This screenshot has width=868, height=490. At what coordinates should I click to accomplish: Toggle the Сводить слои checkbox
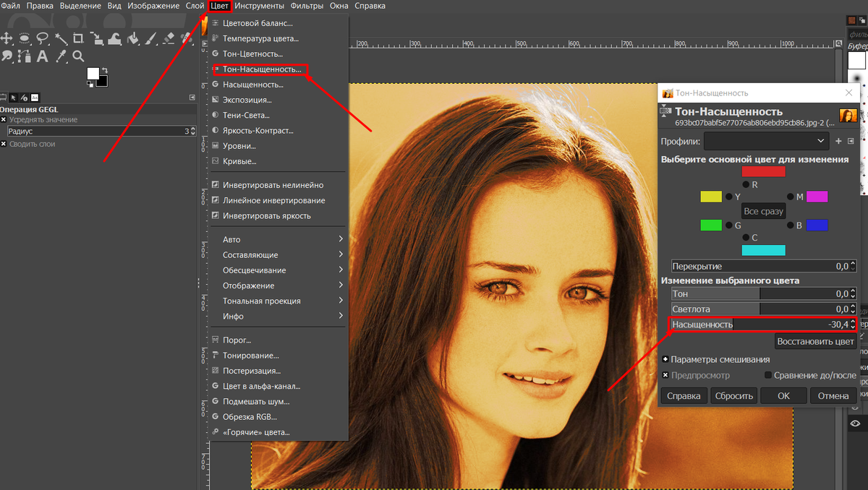[4, 144]
